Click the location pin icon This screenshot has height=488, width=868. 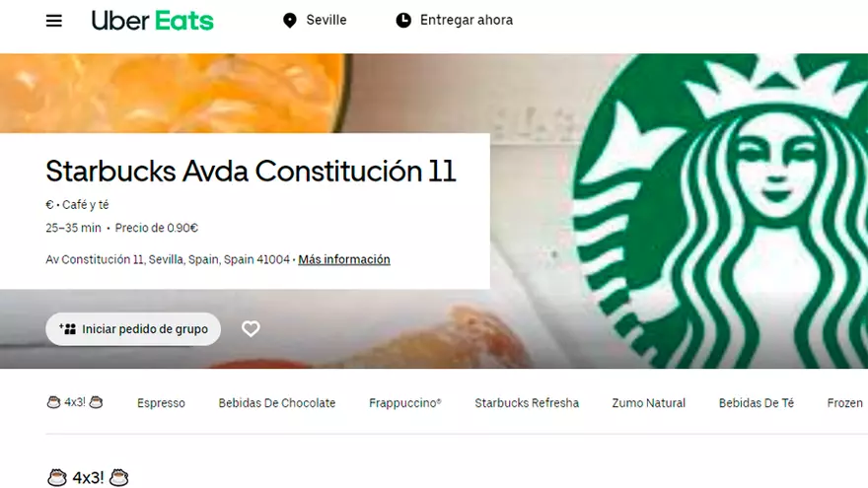290,21
